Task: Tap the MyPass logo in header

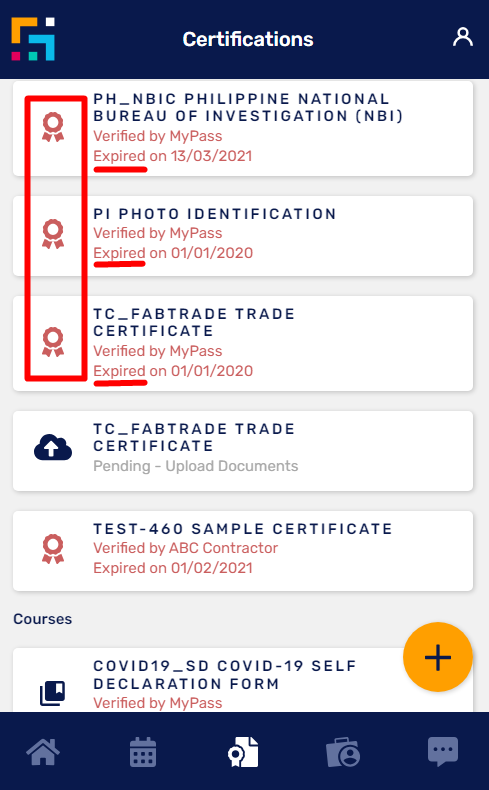Action: (33, 39)
